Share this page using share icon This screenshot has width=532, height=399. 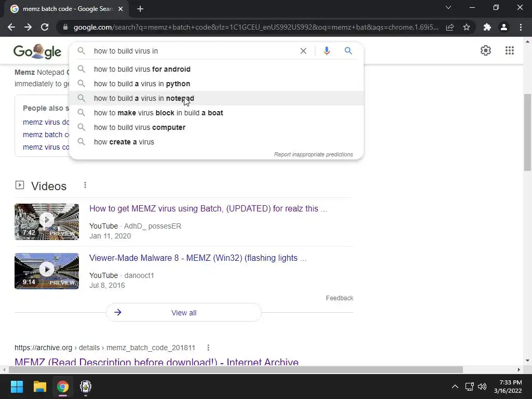[x=450, y=27]
